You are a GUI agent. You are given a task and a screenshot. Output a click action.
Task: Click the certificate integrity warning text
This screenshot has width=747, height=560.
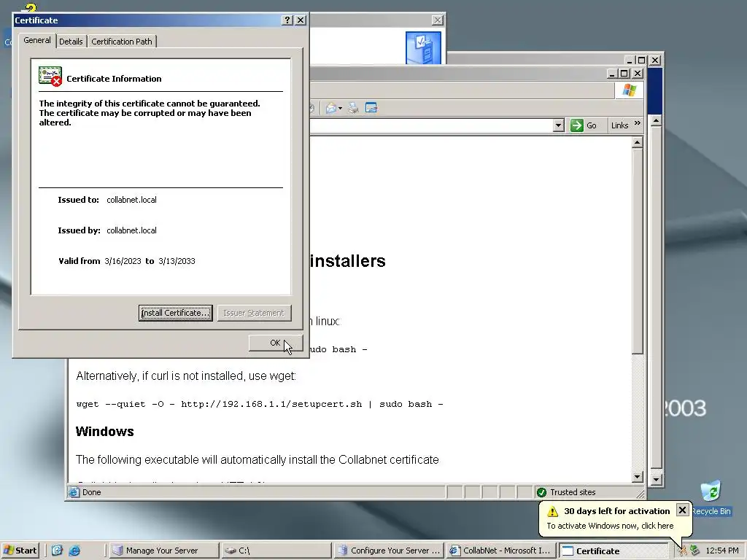150,113
